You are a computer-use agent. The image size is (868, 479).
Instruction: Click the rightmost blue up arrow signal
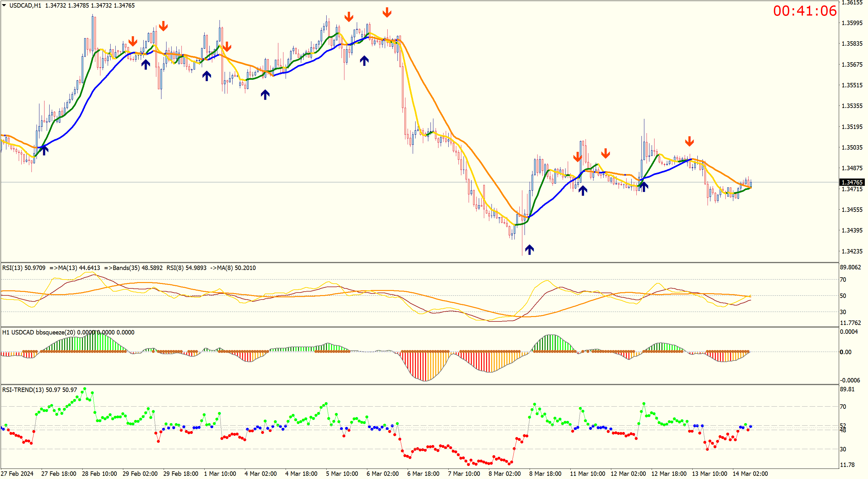coord(643,187)
